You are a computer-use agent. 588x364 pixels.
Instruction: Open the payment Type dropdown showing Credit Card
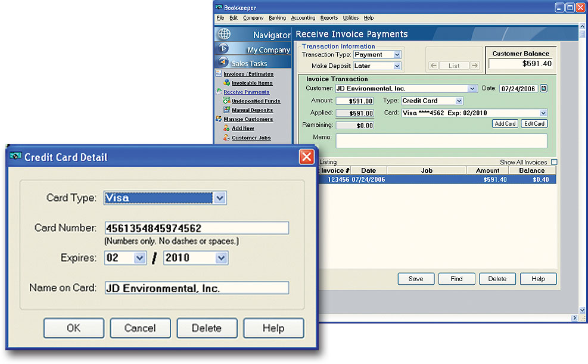459,101
